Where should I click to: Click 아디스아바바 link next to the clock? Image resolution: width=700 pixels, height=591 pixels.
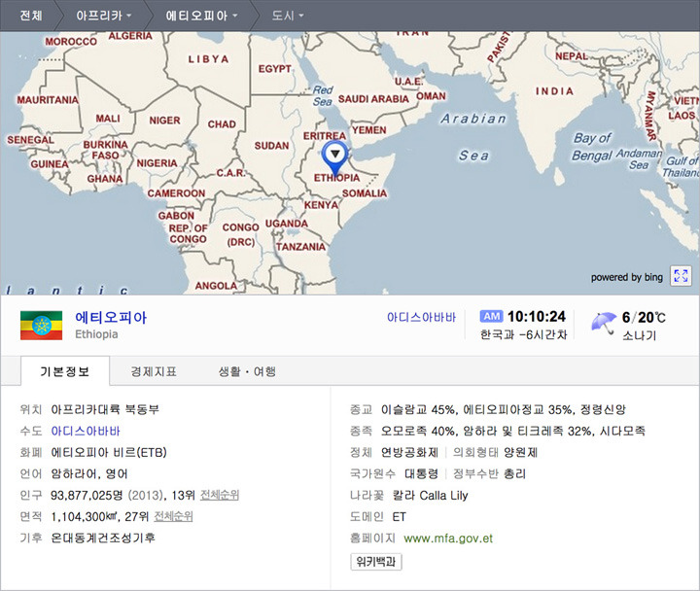pyautogui.click(x=421, y=317)
